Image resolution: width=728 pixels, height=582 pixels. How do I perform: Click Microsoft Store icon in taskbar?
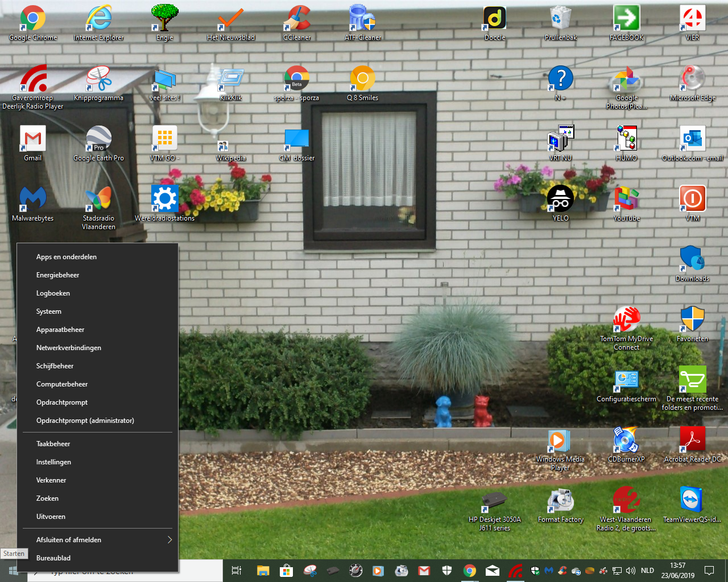(x=286, y=571)
